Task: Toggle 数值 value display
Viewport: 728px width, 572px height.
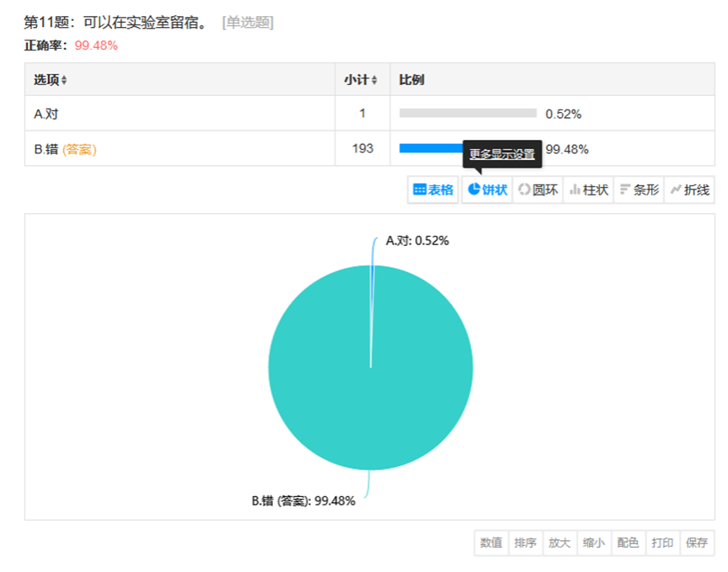Action: coord(491,543)
